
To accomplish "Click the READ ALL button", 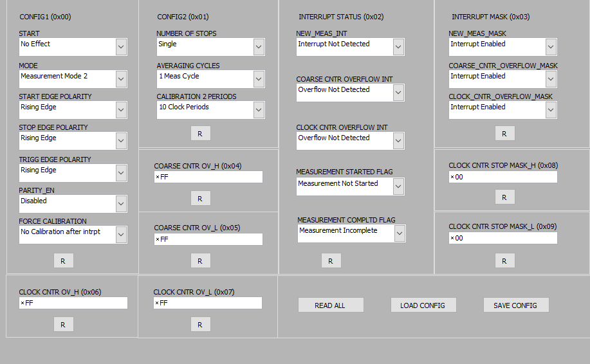I will [x=330, y=305].
